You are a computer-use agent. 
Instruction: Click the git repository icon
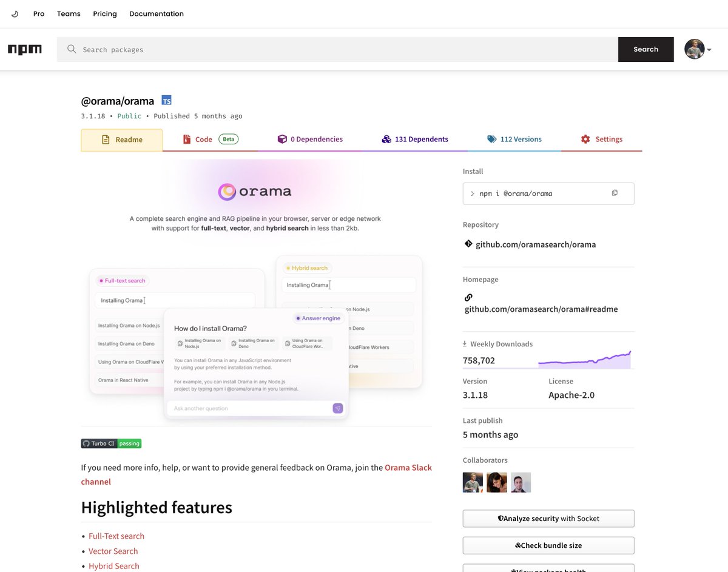(468, 244)
